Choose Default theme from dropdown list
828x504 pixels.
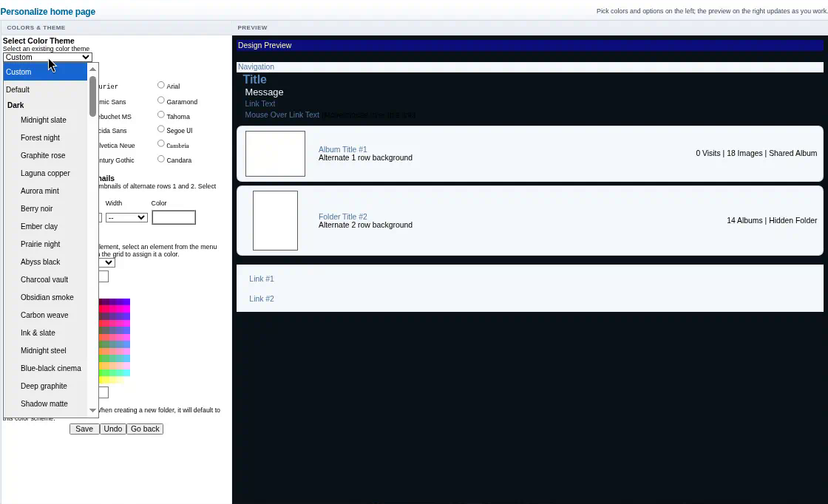click(45, 89)
